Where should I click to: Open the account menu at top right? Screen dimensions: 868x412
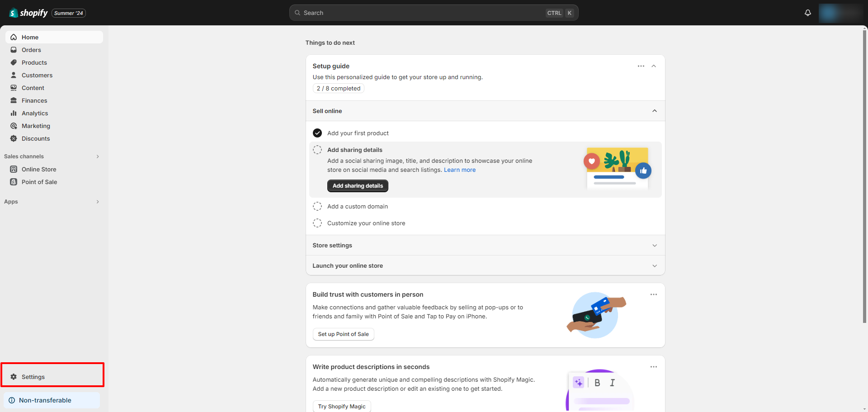click(841, 13)
